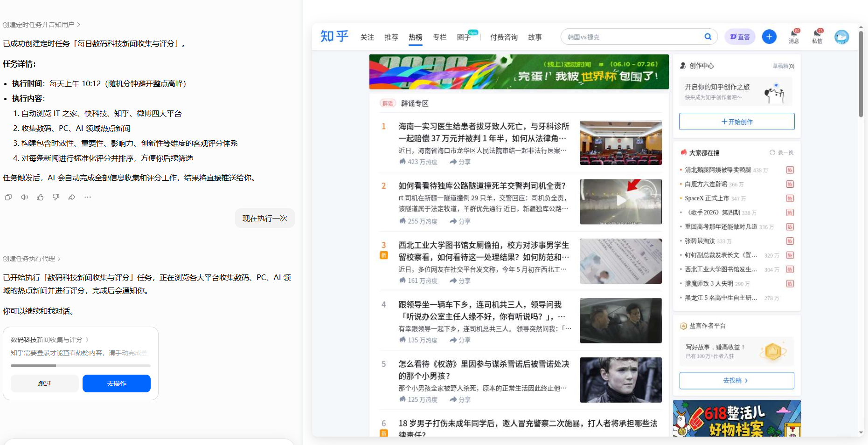The image size is (868, 445).
Task: Click hot search SpaceX 正式上市
Action: pyautogui.click(x=707, y=199)
